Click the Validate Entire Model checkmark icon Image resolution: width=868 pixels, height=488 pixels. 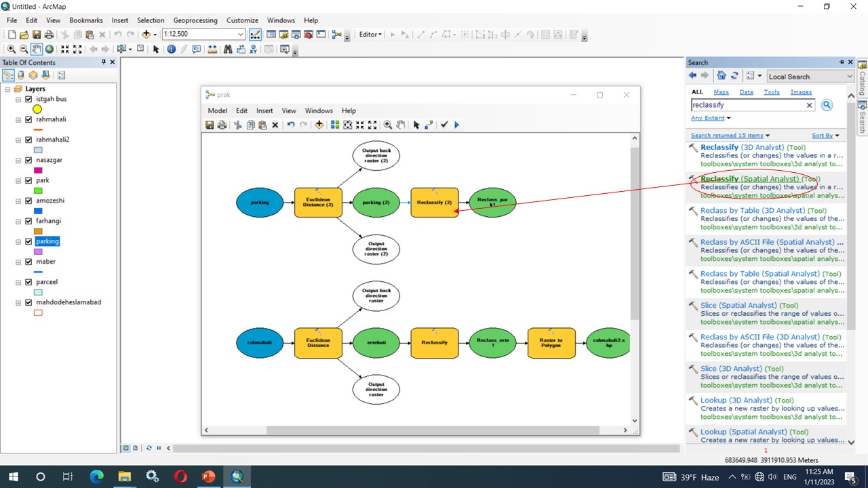(x=444, y=125)
